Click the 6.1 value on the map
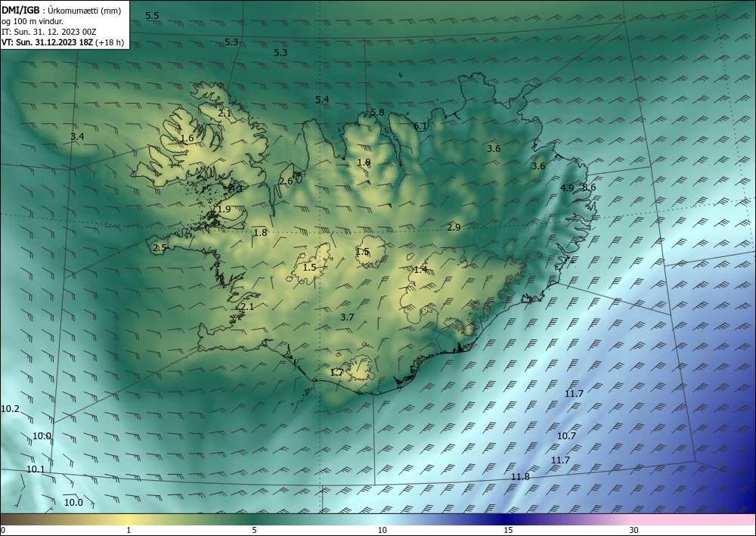756x536 pixels. click(x=420, y=126)
